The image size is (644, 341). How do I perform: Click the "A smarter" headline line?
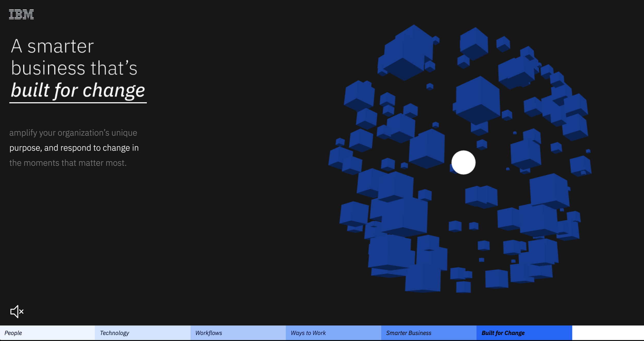click(x=52, y=46)
